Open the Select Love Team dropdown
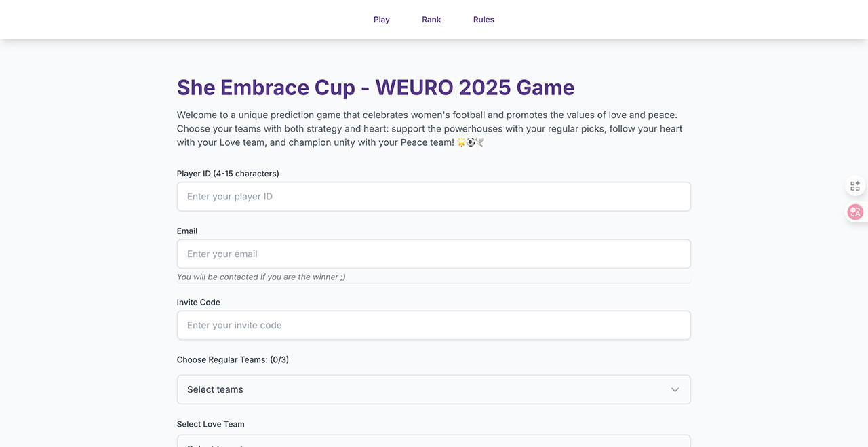868x447 pixels. coord(434,441)
